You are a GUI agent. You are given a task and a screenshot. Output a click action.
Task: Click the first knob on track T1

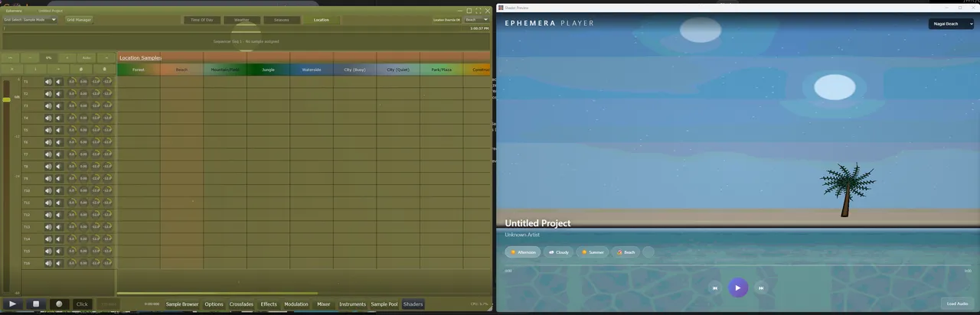(72, 82)
